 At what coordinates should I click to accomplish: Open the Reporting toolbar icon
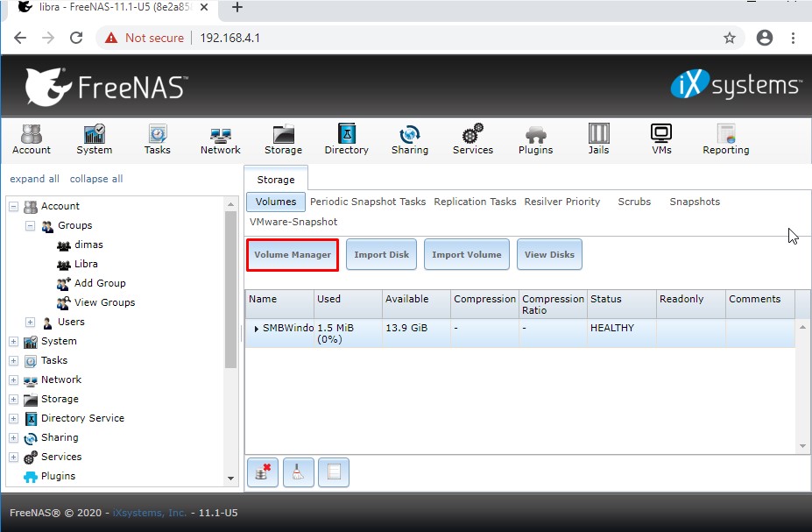pos(725,138)
